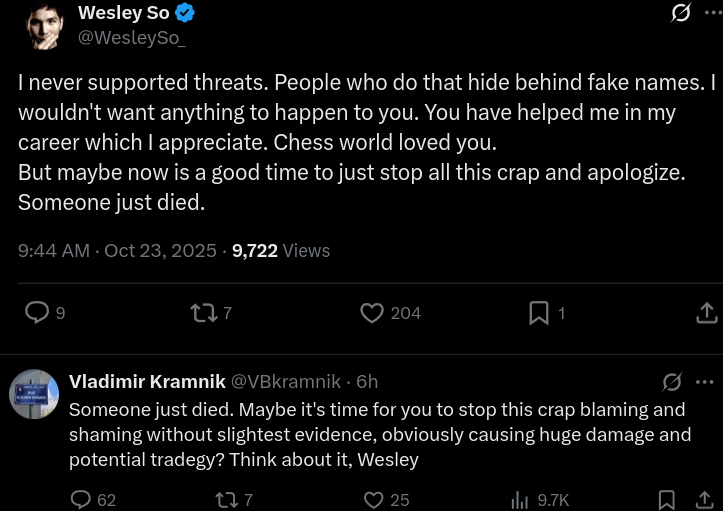Open more options on Kramnik's reply
The image size is (723, 511).
coord(704,381)
